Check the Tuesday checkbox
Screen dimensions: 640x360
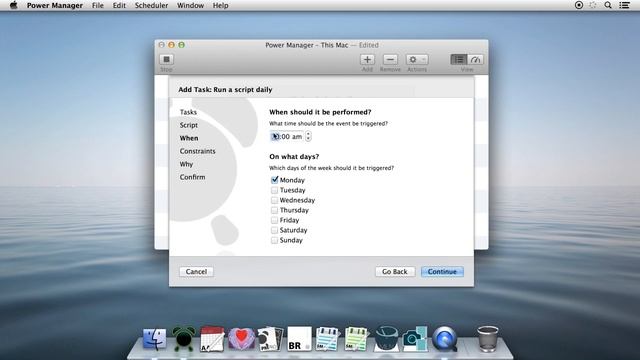coord(274,190)
